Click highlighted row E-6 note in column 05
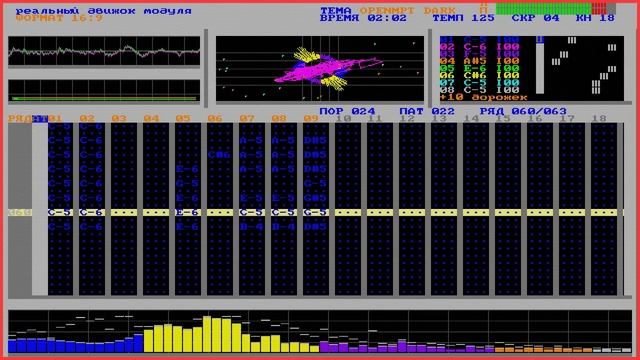 (x=187, y=212)
